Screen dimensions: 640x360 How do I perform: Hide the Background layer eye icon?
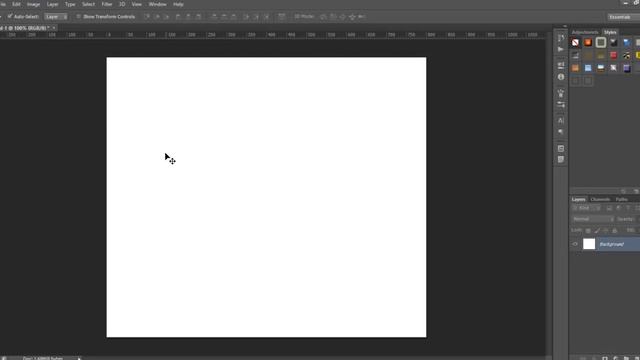(x=575, y=244)
